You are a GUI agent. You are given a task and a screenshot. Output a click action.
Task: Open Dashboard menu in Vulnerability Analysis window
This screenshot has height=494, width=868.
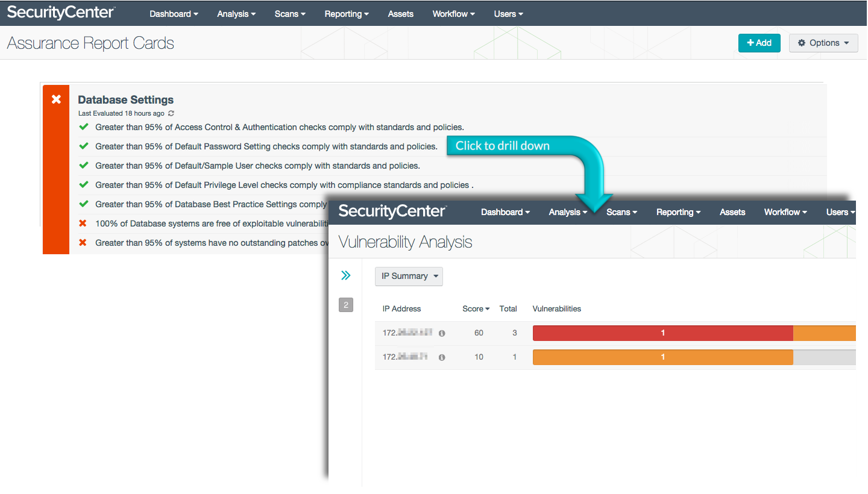tap(506, 212)
